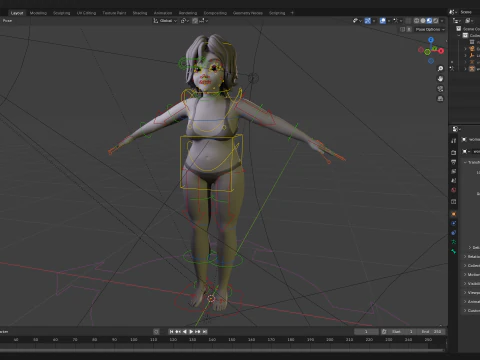Open the overlays options dropdown arrow
Image resolution: width=480 pixels, height=360 pixels.
tap(389, 21)
